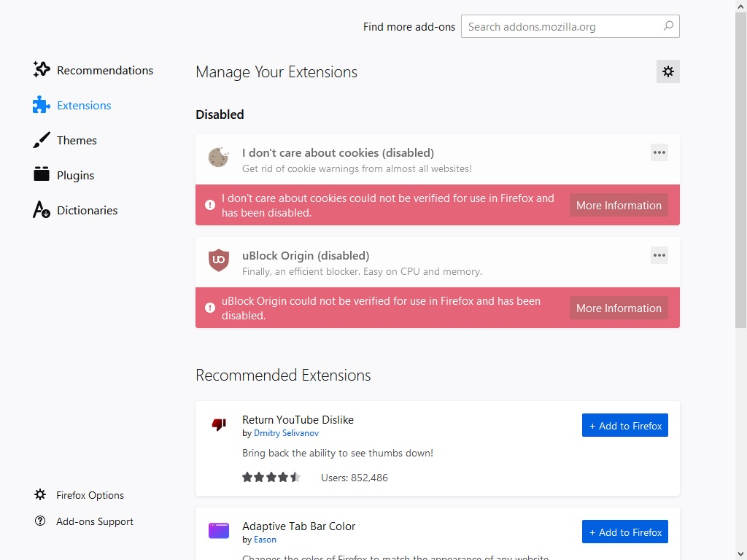The height and width of the screenshot is (560, 747).
Task: Select the Extensions category
Action: (x=72, y=105)
